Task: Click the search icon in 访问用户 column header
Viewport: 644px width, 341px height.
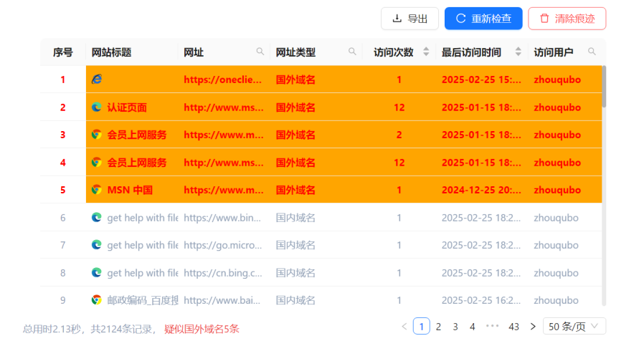Action: coord(592,52)
